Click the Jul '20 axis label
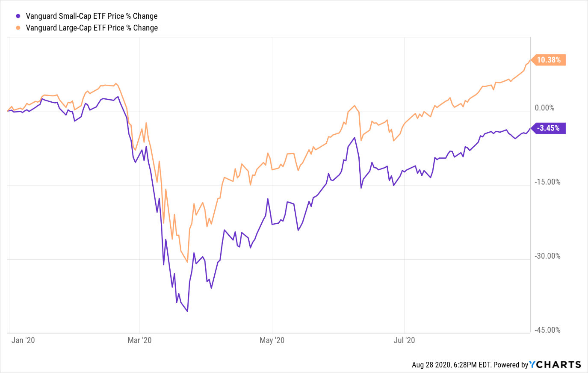 coord(404,340)
